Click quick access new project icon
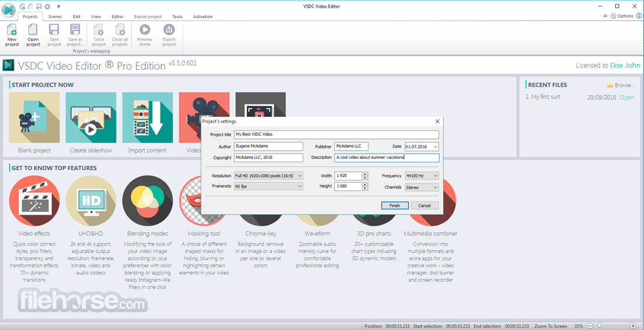Screen dimensions: 644x330 click(x=22, y=6)
